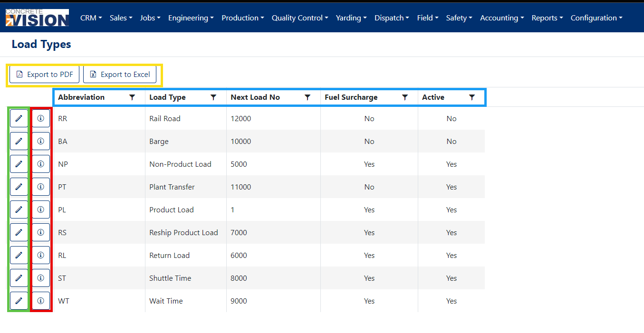This screenshot has width=644, height=333.
Task: Select the 'Barge' load type cell
Action: tap(186, 142)
